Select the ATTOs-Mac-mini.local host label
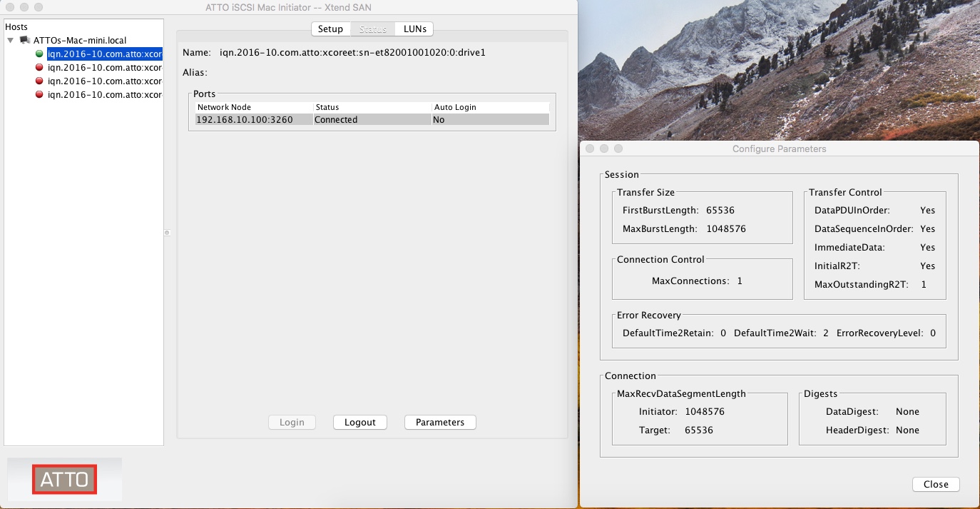The width and height of the screenshot is (980, 509). click(80, 41)
